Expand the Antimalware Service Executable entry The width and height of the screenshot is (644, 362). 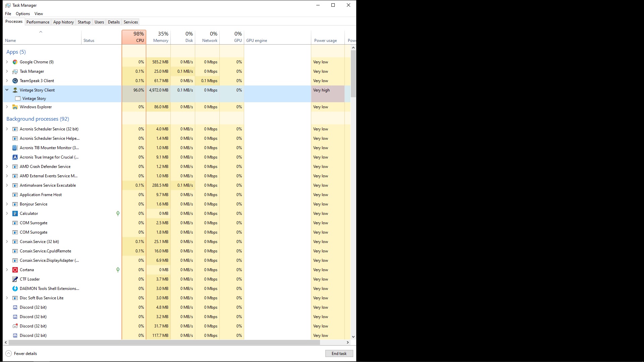point(7,185)
